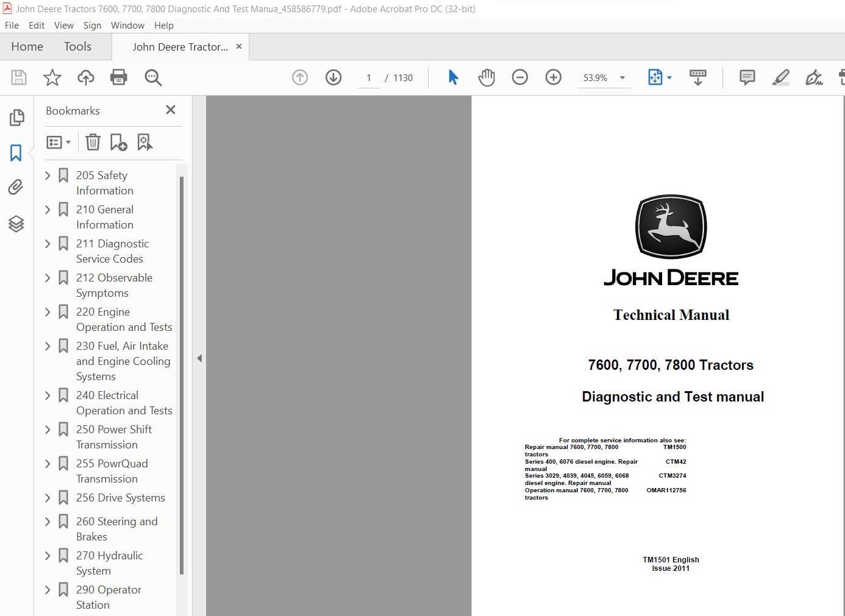Jump to 270 Hydraulic System bookmark
This screenshot has width=845, height=616.
pyautogui.click(x=110, y=563)
